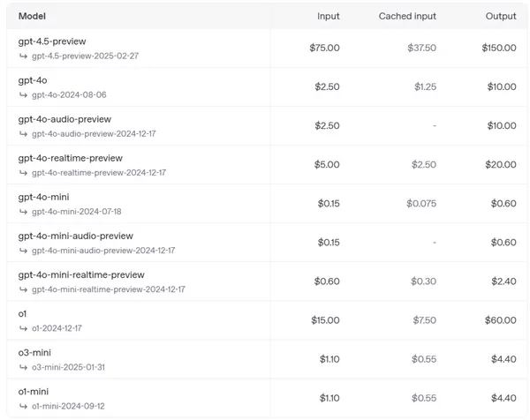Click the arrow icon beside gpt-4o-realtime-preview-2024-12-17
This screenshot has height=420, width=530.
pyautogui.click(x=23, y=173)
